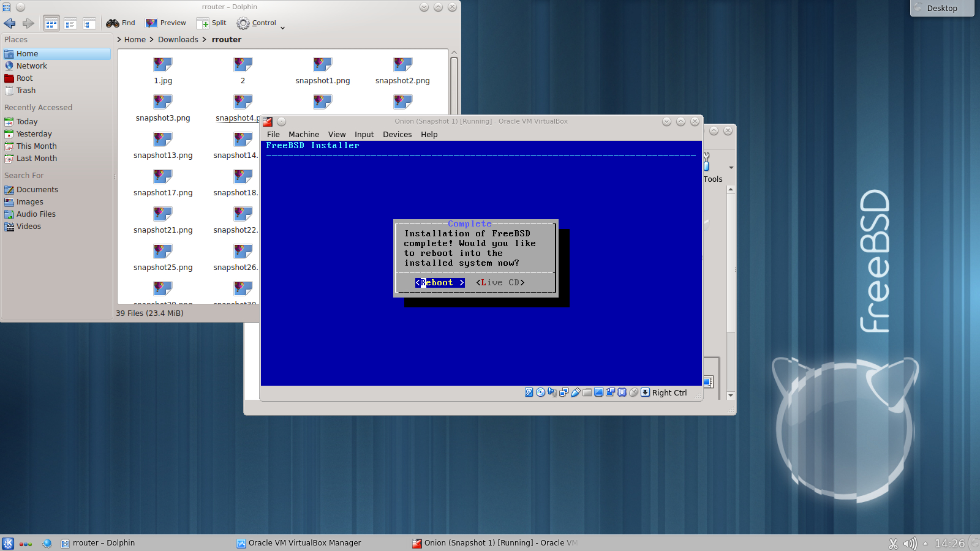Search for Audio Files in Places
This screenshot has width=980, height=551.
click(57, 214)
